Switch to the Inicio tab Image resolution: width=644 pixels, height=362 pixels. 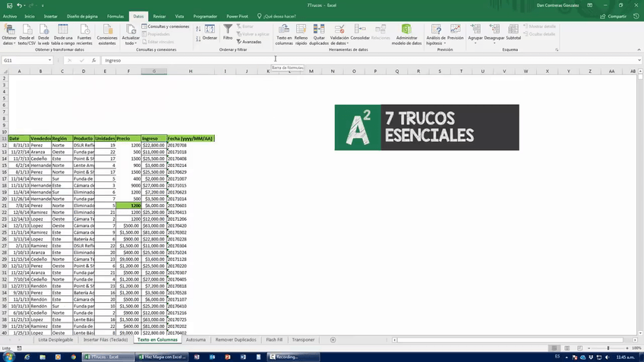coord(30,17)
